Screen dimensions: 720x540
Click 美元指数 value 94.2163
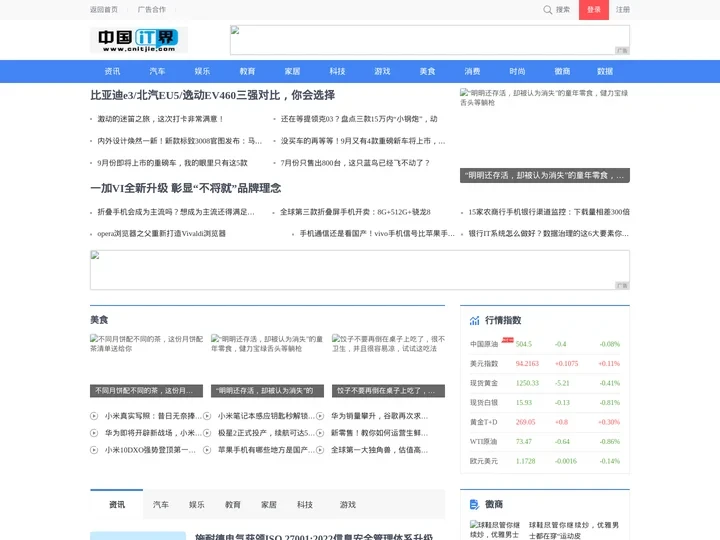click(527, 364)
